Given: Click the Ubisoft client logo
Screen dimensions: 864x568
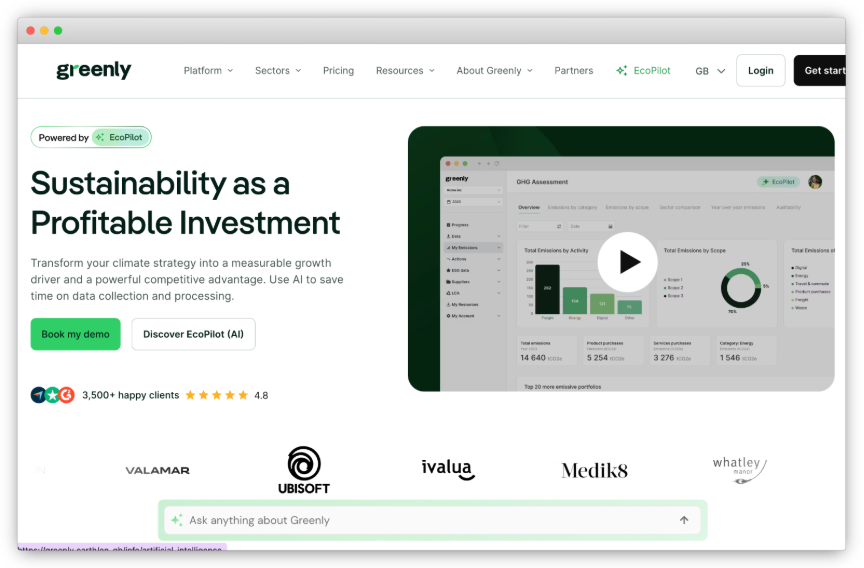Looking at the screenshot, I should pyautogui.click(x=304, y=470).
